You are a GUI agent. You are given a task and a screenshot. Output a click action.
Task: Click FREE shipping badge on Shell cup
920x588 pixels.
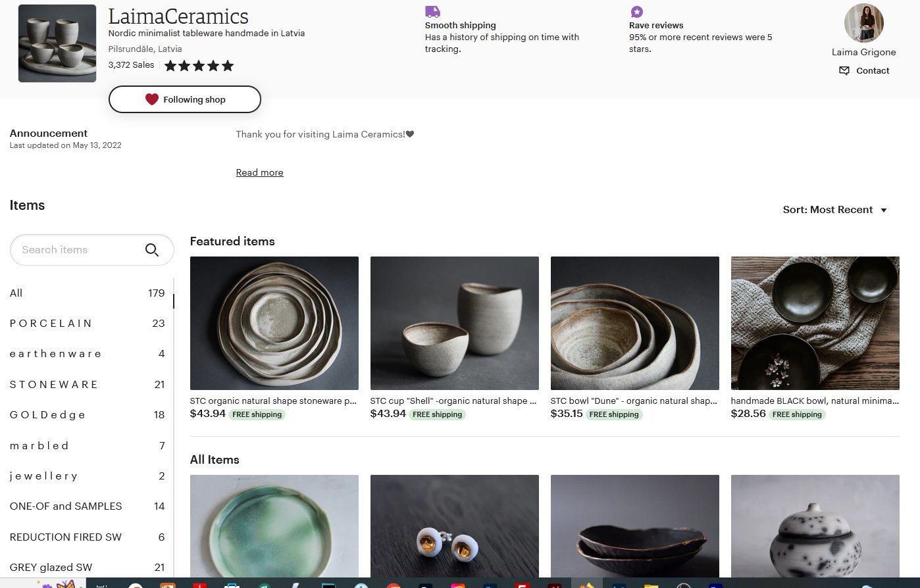[438, 414]
